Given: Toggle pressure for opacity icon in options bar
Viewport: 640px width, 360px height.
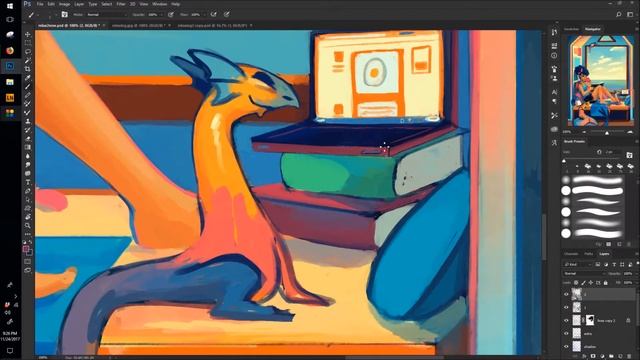Looking at the screenshot, I should pos(171,14).
